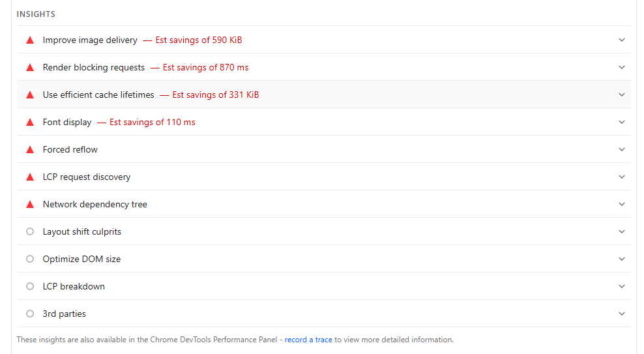Click the 'Forced reflow' title text

pos(70,149)
